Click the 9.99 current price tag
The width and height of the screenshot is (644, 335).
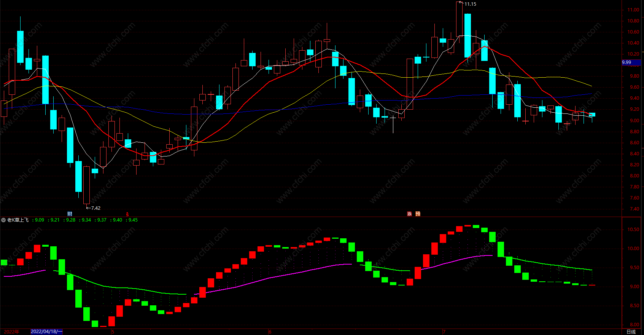pos(631,62)
